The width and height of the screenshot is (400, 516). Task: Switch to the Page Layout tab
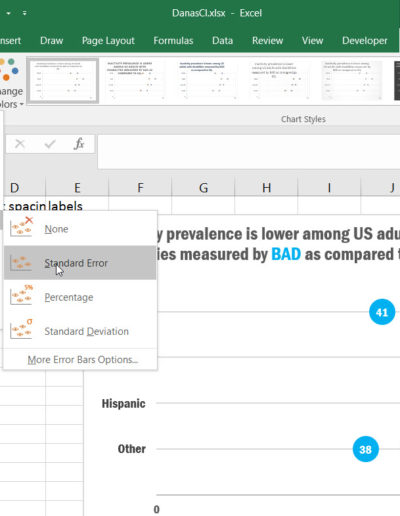click(x=108, y=40)
